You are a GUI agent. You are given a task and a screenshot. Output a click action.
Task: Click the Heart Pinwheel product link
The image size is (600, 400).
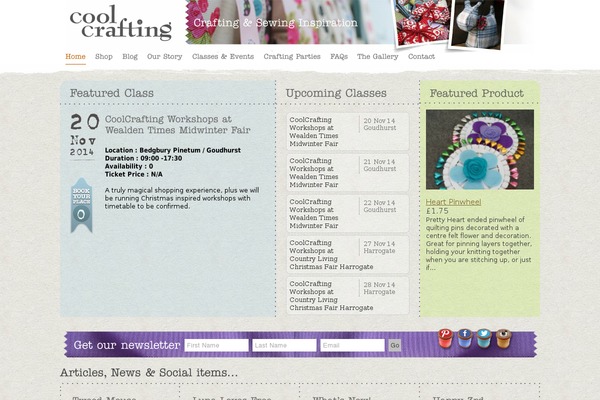point(453,201)
